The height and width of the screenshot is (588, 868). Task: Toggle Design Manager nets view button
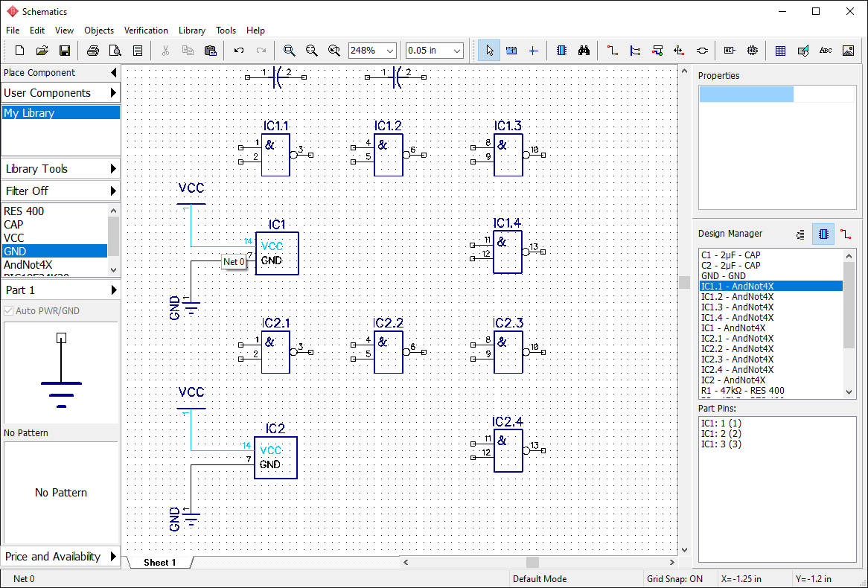(846, 234)
